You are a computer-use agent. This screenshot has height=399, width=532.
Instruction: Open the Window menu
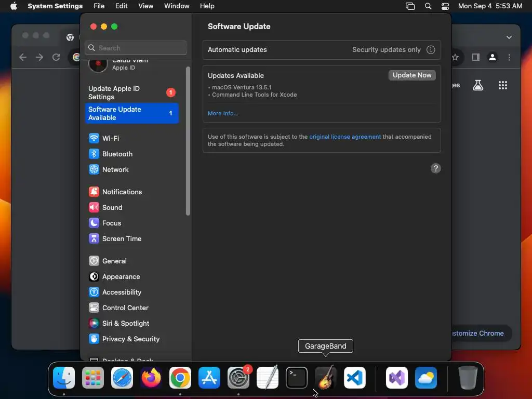177,6
